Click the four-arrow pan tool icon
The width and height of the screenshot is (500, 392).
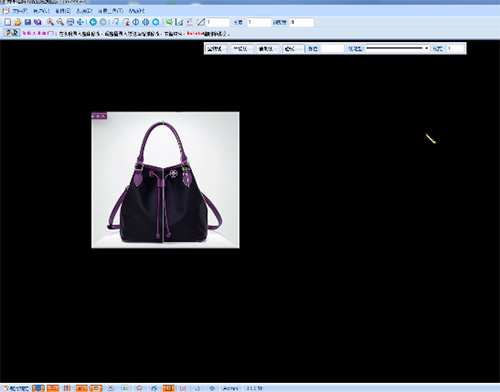(80, 22)
